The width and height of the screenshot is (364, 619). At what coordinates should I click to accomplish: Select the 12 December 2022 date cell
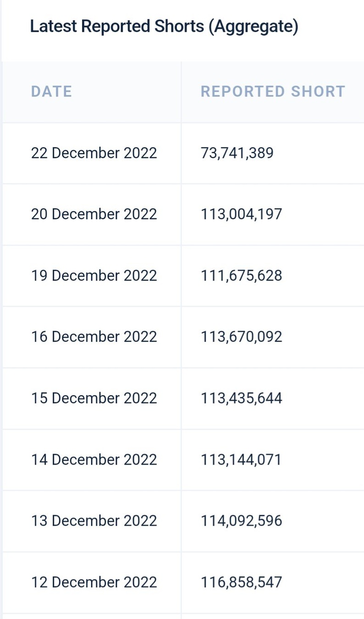(94, 582)
